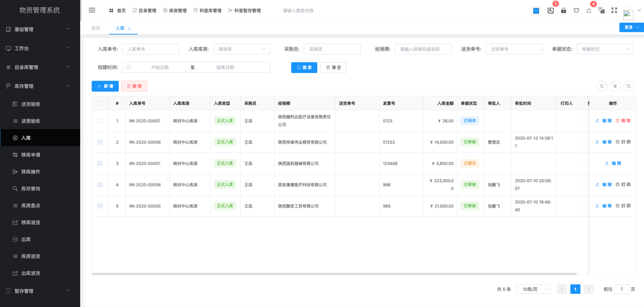Collapse the sidebar with the hamburger icon
644x307 pixels.
[92, 10]
